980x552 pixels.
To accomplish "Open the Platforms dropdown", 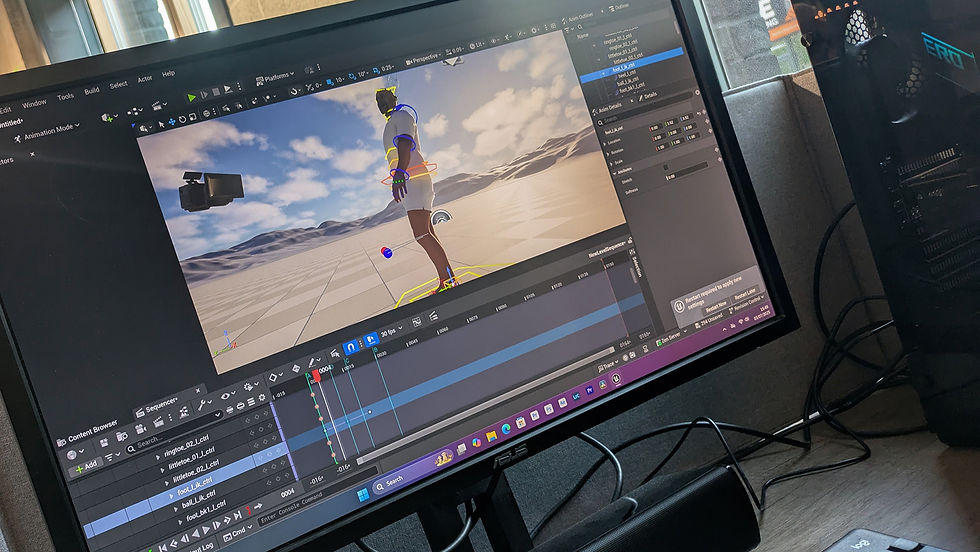I will 275,79.
